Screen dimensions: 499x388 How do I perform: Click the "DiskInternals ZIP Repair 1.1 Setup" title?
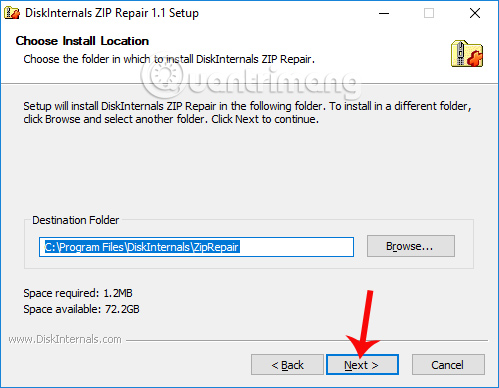112,13
